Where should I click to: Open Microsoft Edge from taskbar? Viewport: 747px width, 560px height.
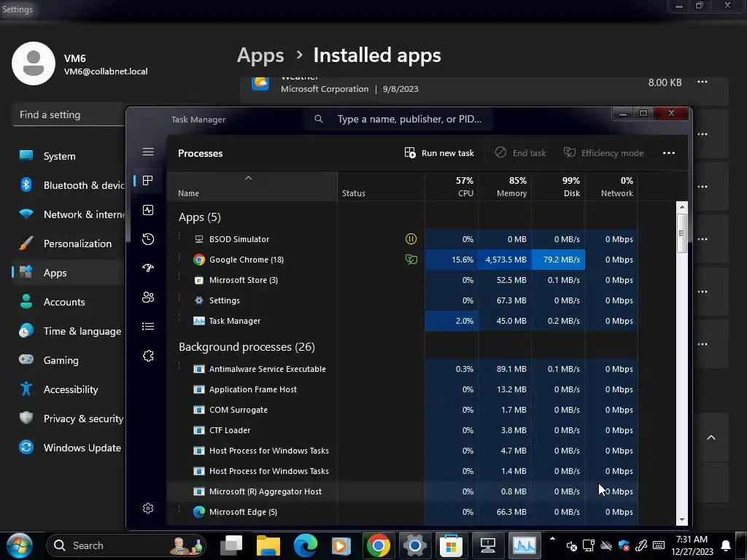point(305,545)
